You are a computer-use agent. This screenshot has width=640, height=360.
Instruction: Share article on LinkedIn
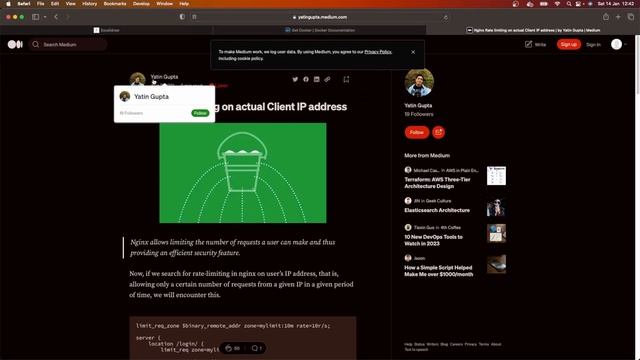tap(316, 79)
